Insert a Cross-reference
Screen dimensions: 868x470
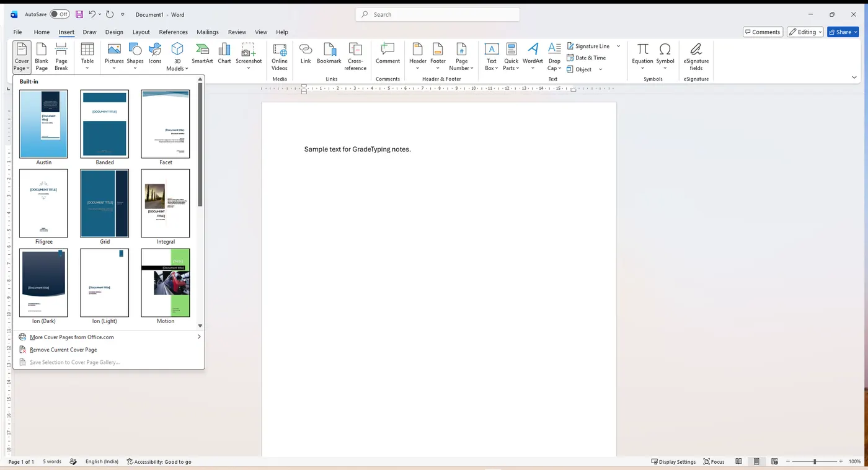point(355,57)
